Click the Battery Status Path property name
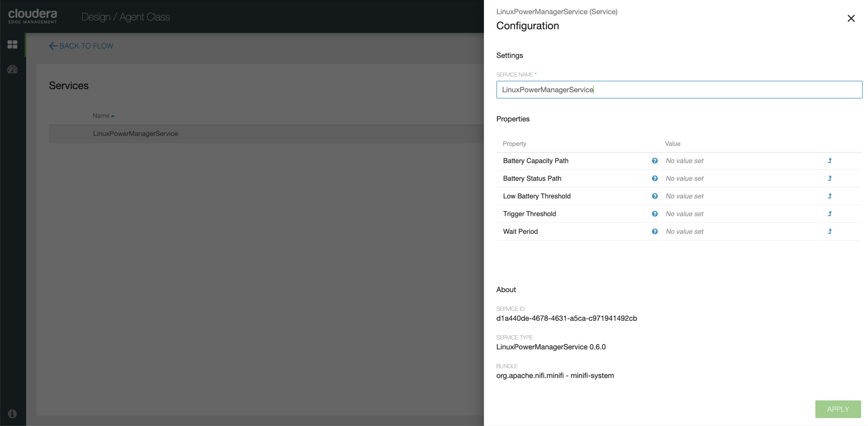Screen dimensions: 868x426 coord(532,179)
